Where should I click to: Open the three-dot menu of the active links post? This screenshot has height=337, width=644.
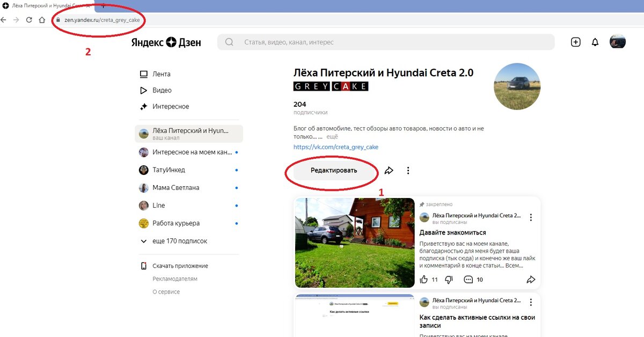pyautogui.click(x=531, y=303)
